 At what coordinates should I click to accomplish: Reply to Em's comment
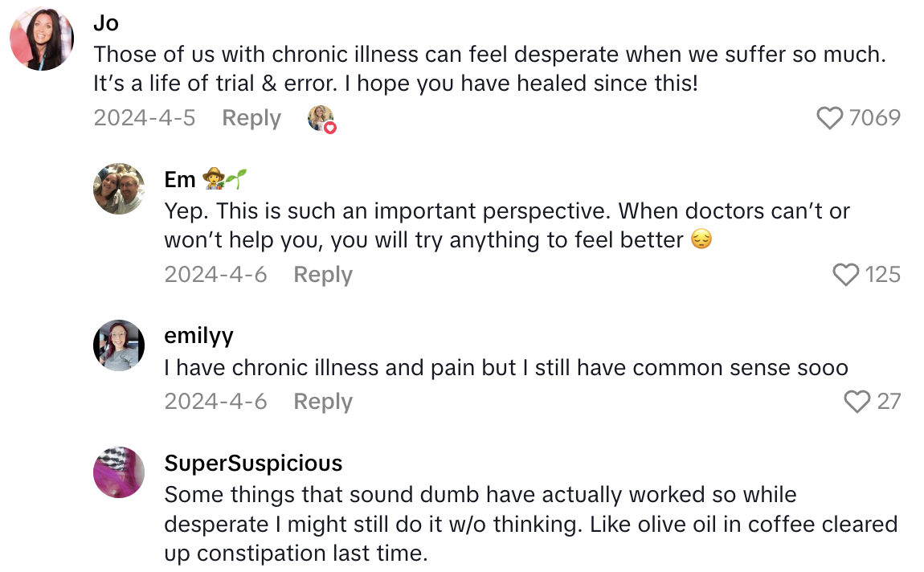tap(322, 274)
